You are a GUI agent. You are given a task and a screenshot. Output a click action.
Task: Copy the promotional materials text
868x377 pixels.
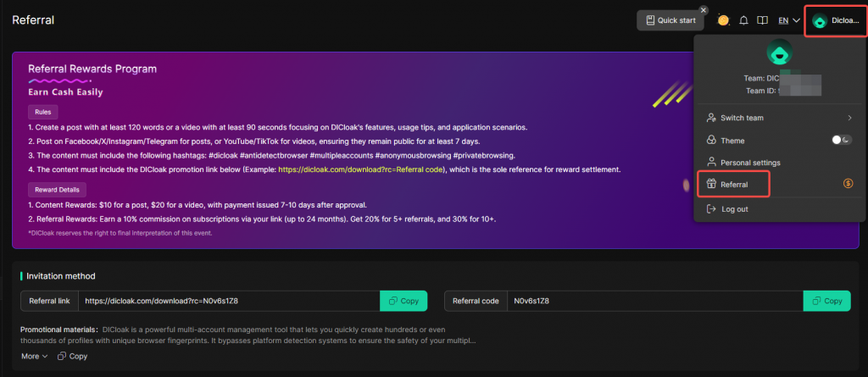[73, 357]
